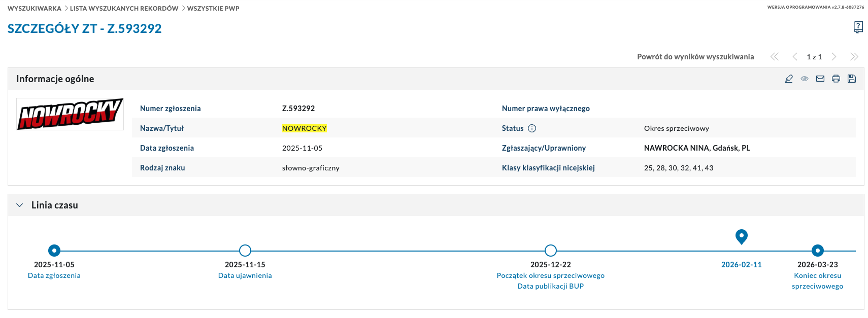
Task: Select the 2025-11-15 Data ujawnienia timeline point
Action: (x=245, y=251)
